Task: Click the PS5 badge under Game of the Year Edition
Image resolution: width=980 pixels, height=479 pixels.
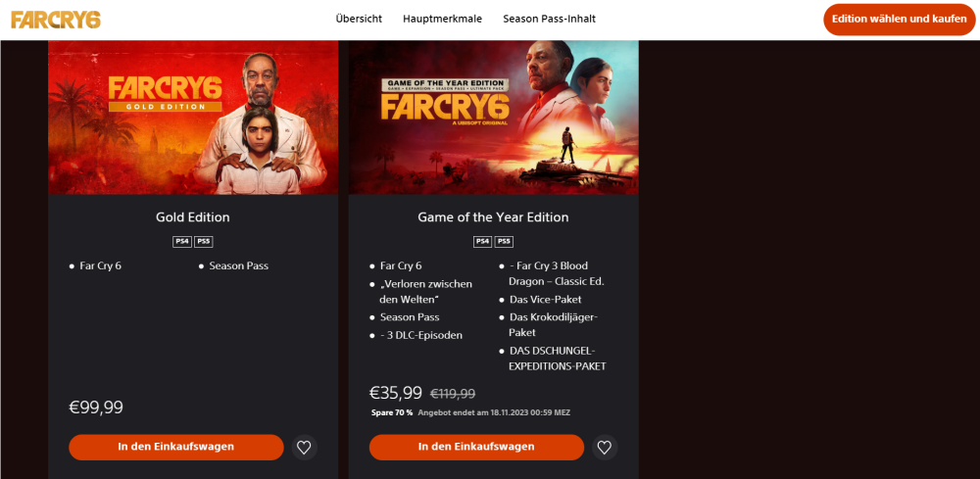Action: [504, 242]
